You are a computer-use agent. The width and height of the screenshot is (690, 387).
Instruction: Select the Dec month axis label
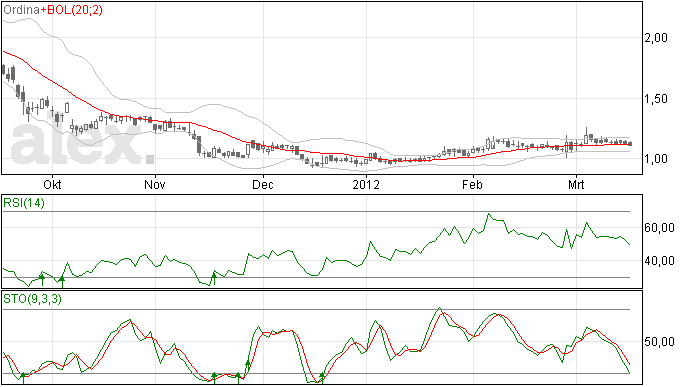click(x=263, y=184)
